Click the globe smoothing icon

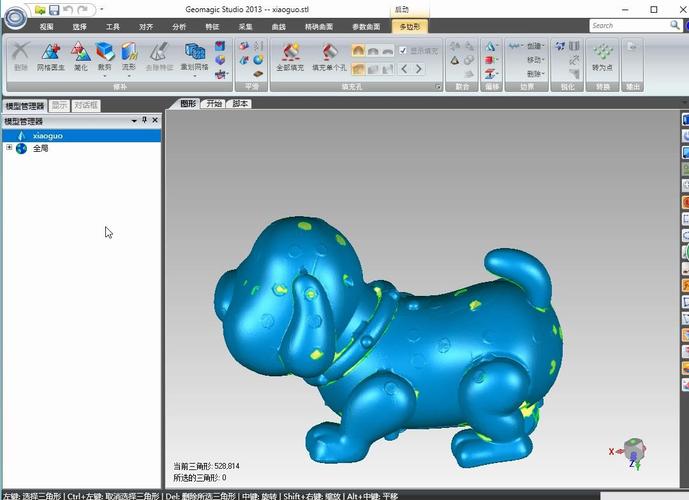[x=258, y=59]
